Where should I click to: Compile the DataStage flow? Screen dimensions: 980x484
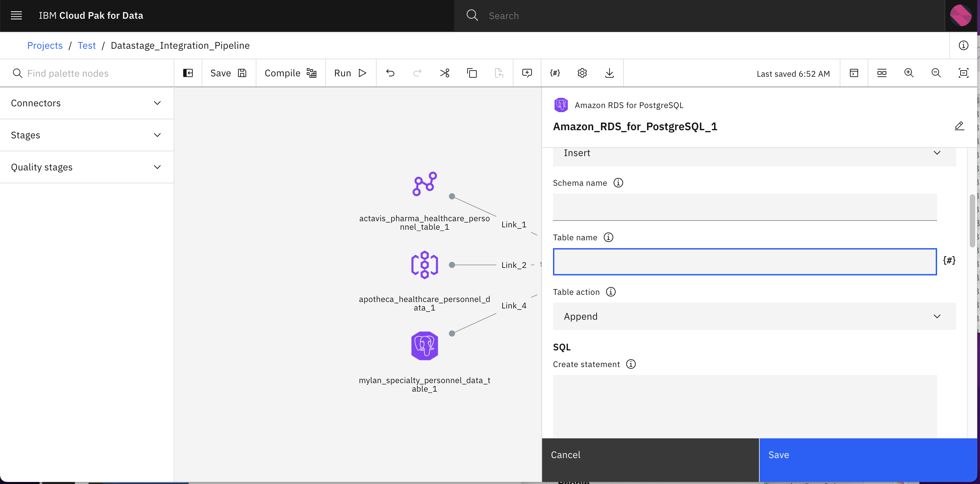tap(291, 73)
